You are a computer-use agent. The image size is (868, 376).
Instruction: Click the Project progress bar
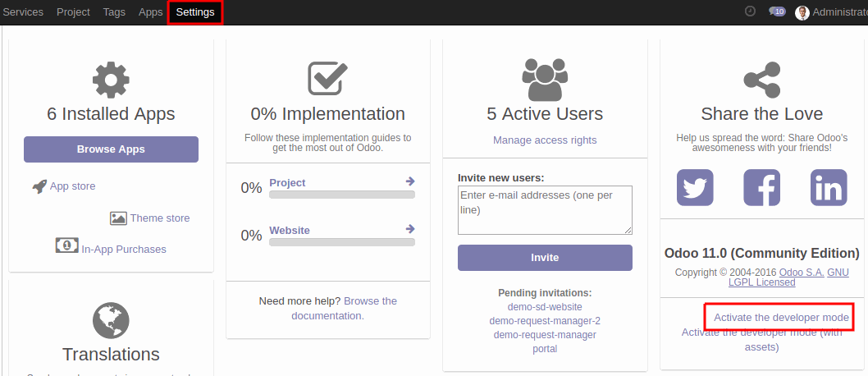point(342,195)
